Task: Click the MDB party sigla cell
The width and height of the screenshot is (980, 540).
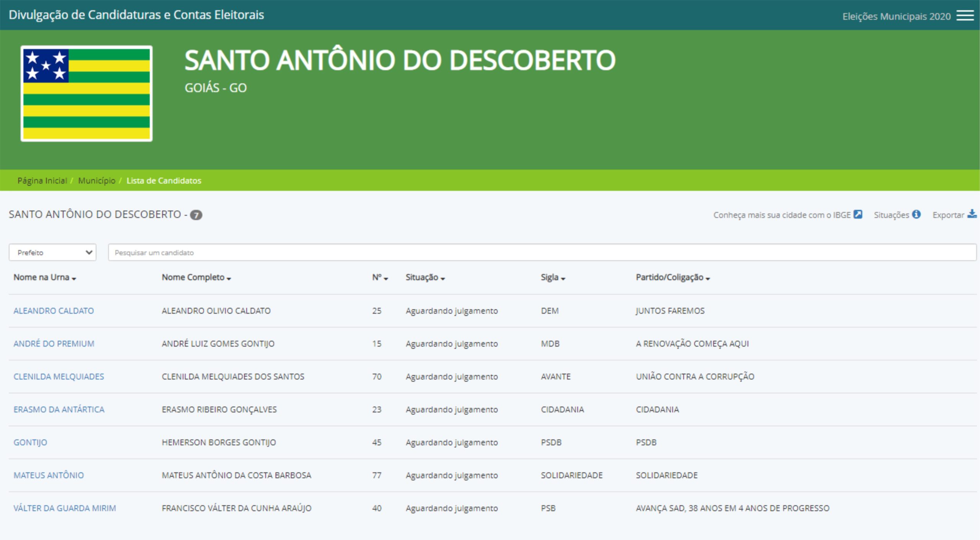Action: (x=550, y=344)
